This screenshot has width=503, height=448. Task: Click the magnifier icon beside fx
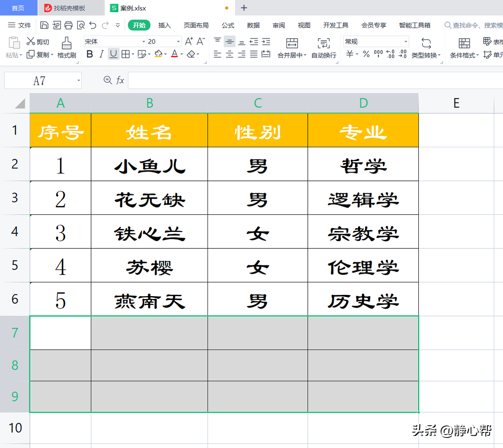108,80
